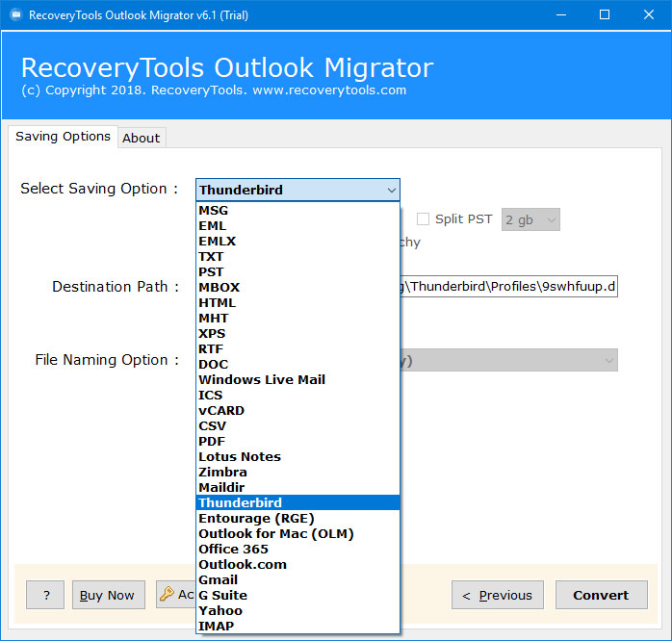The image size is (672, 641).
Task: Choose Entourage (RGE) option
Action: tap(297, 519)
